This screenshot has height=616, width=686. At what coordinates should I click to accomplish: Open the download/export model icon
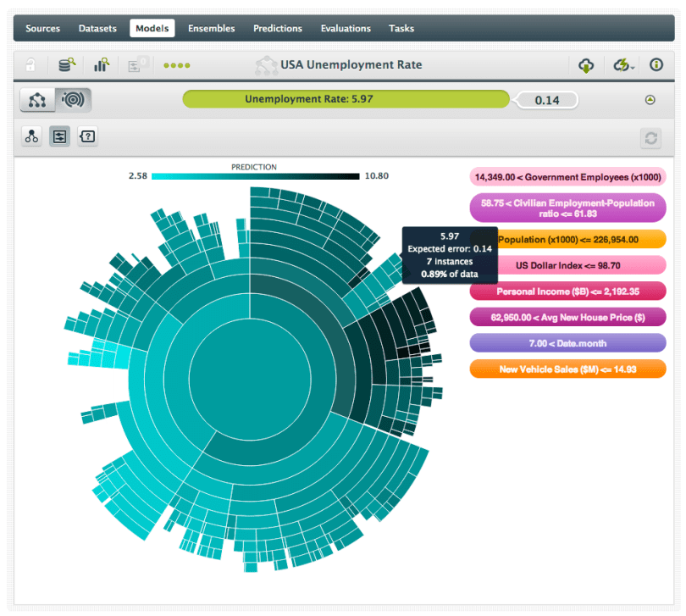tap(586, 64)
